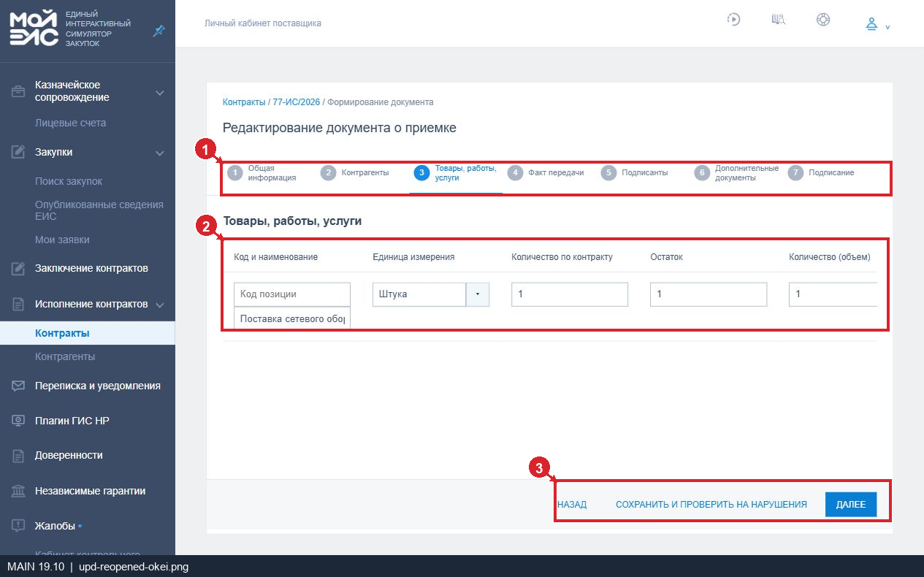Click СОХРАНИТЬ И ПРОВЕРИТЬ НА НАРУШЕНИЯ
The width and height of the screenshot is (924, 577).
click(x=711, y=505)
